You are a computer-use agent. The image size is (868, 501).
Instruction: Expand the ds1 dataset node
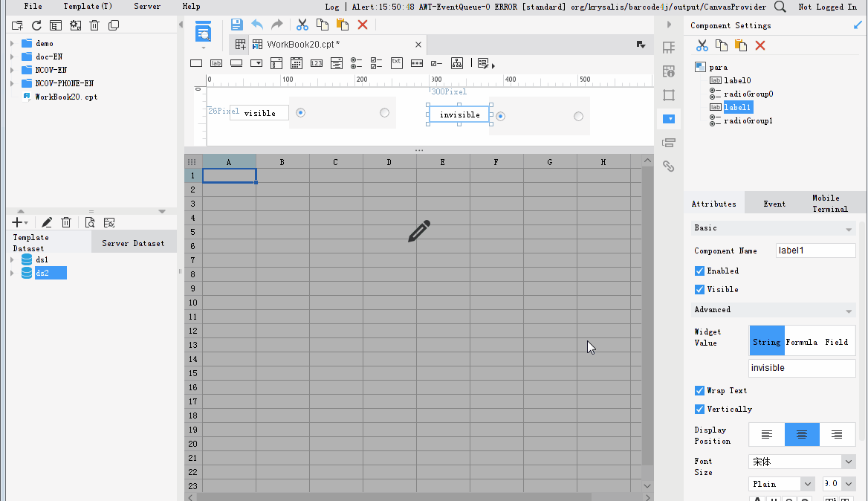click(13, 258)
